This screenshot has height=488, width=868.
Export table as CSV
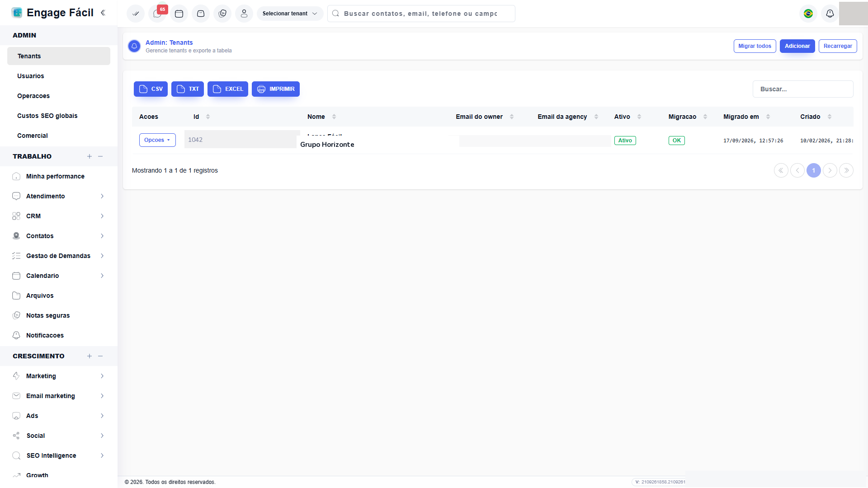(151, 89)
